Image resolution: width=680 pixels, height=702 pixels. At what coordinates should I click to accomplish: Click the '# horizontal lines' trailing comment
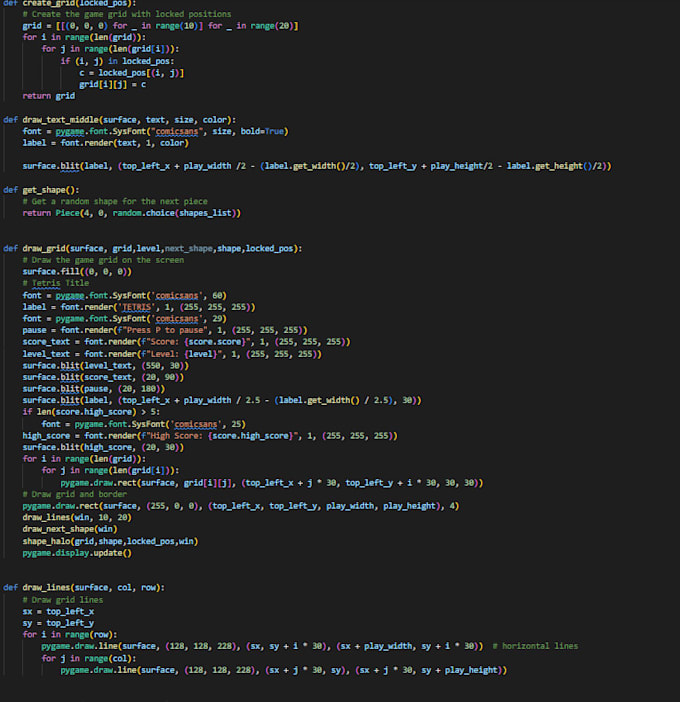[535, 646]
